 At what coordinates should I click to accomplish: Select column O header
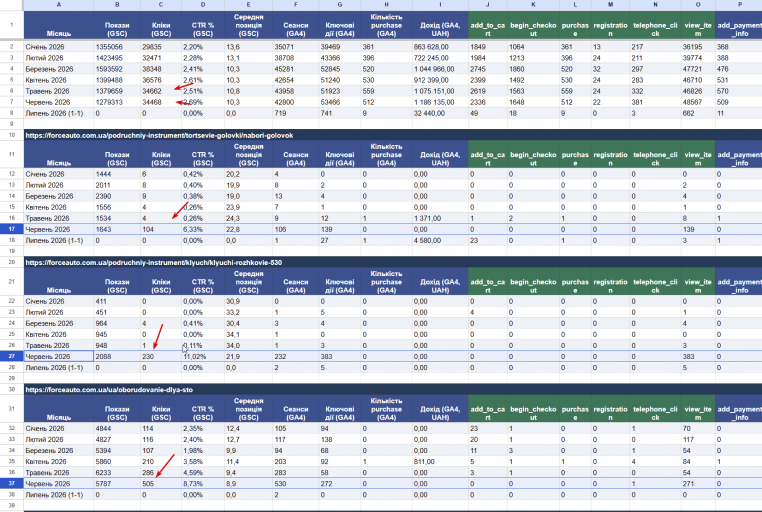[697, 4]
